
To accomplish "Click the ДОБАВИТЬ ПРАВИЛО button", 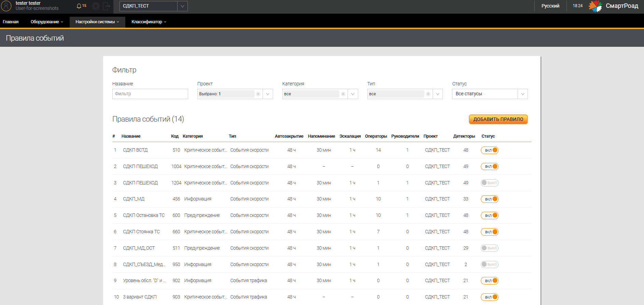I will (498, 119).
